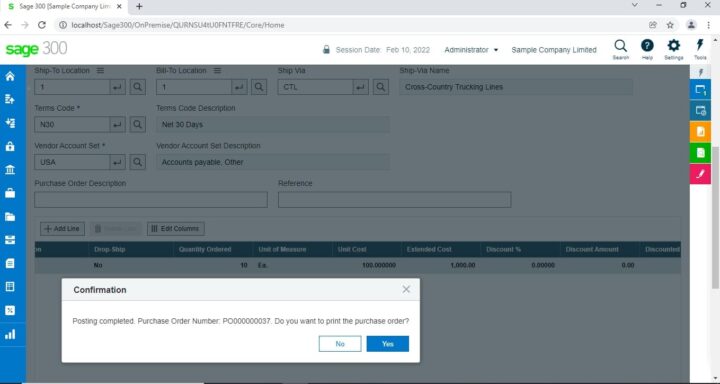Image resolution: width=720 pixels, height=384 pixels.
Task: Click the top blue window widget icon
Action: 700,90
